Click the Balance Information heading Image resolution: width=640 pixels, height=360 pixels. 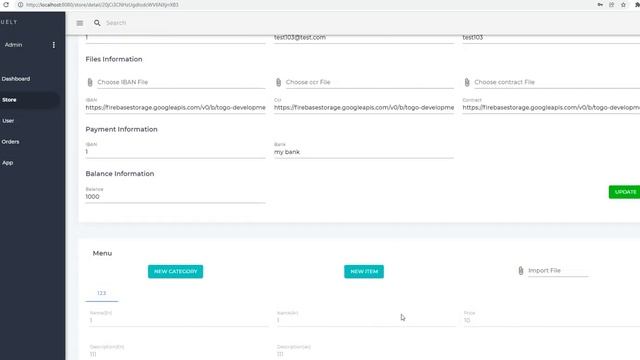point(120,174)
